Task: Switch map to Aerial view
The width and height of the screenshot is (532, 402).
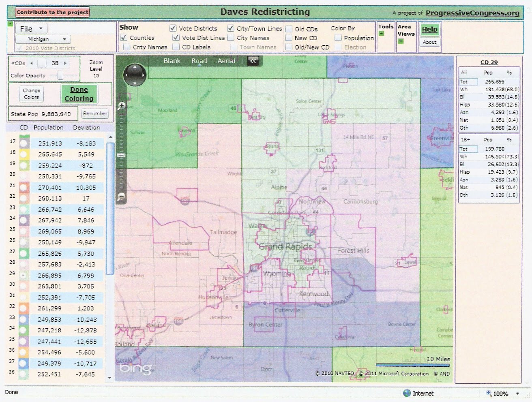Action: point(226,61)
